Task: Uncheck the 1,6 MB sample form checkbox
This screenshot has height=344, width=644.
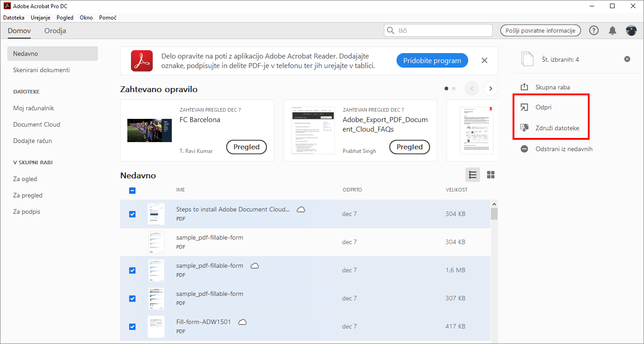Action: (x=132, y=270)
